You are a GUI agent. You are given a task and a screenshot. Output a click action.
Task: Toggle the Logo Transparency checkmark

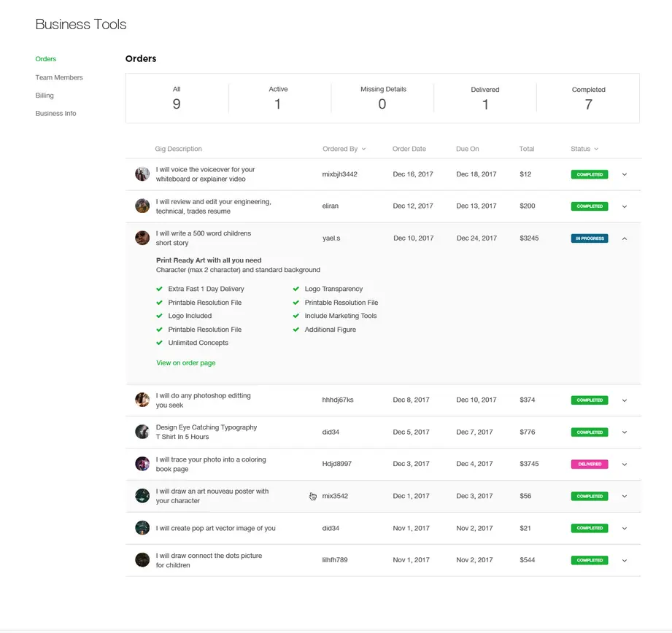296,289
